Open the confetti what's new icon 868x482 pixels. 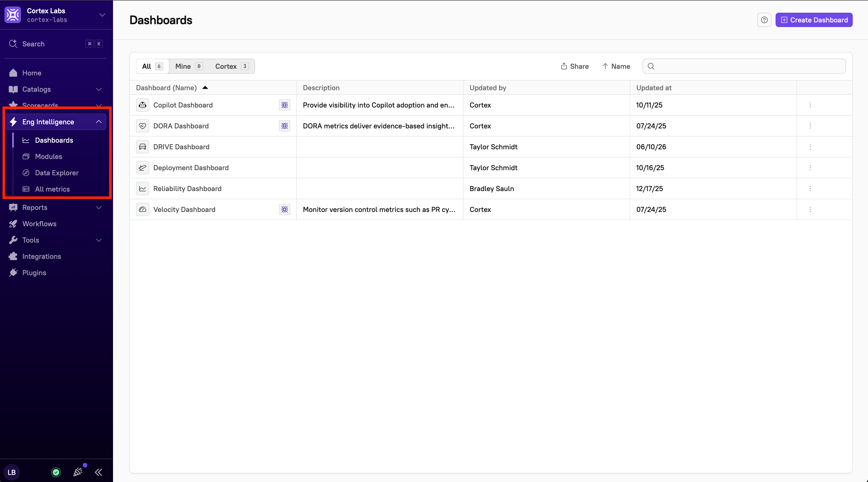pyautogui.click(x=78, y=472)
